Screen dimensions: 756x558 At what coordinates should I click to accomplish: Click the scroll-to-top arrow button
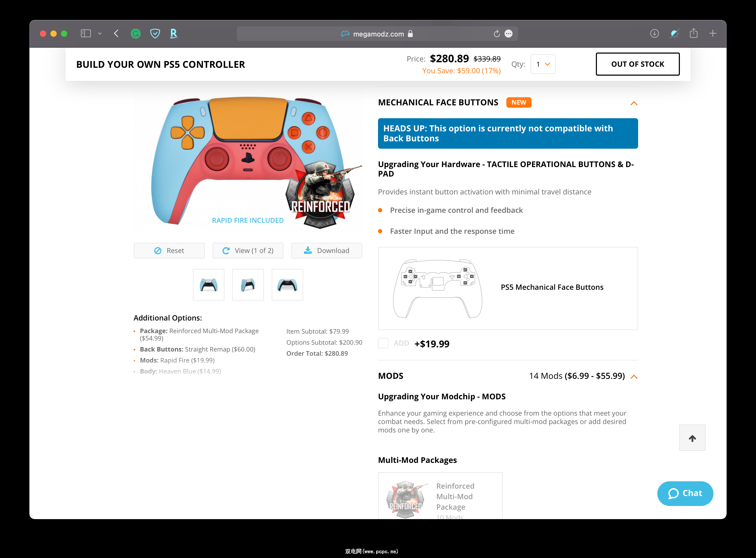(x=692, y=438)
